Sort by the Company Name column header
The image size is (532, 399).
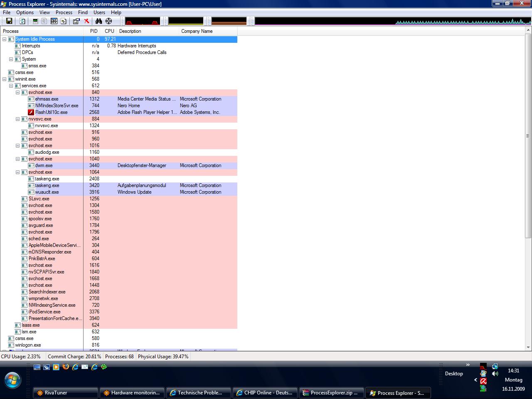tap(208, 31)
